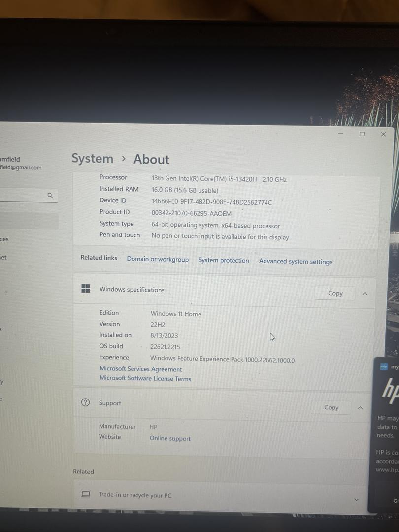The height and width of the screenshot is (532, 399).
Task: Close the Settings window
Action: [x=383, y=134]
